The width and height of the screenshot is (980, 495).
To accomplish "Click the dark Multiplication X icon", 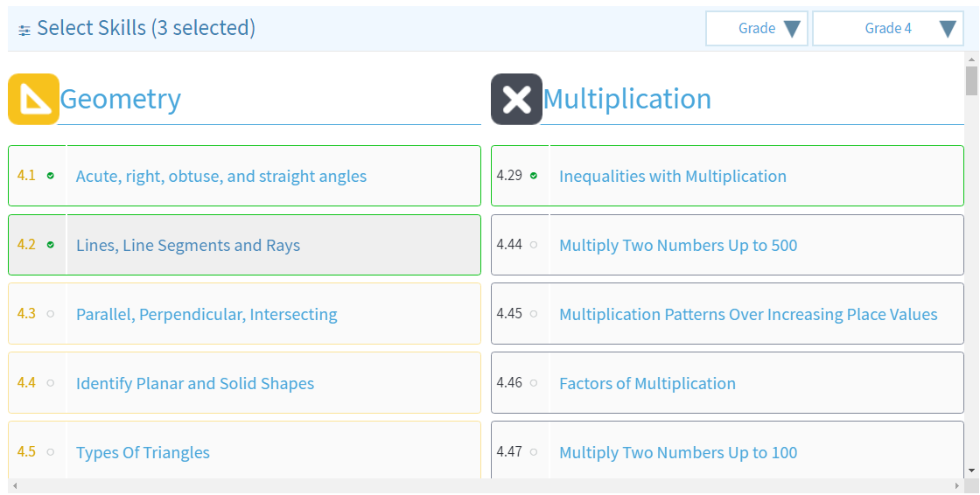I will [x=516, y=99].
